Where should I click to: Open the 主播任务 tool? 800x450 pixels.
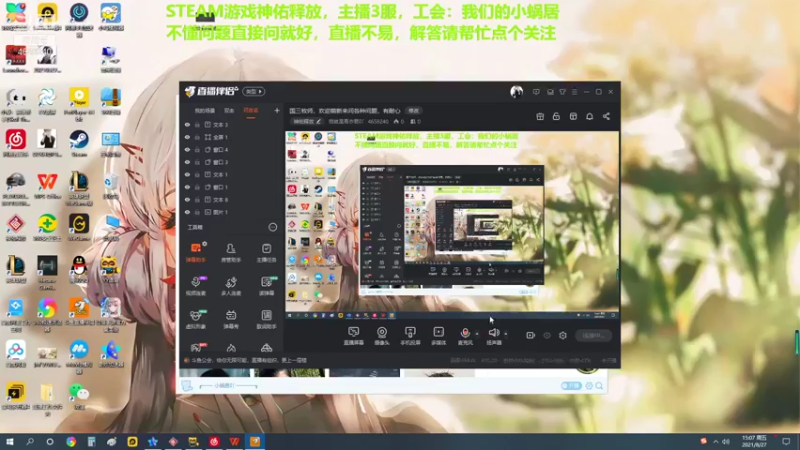[x=266, y=253]
